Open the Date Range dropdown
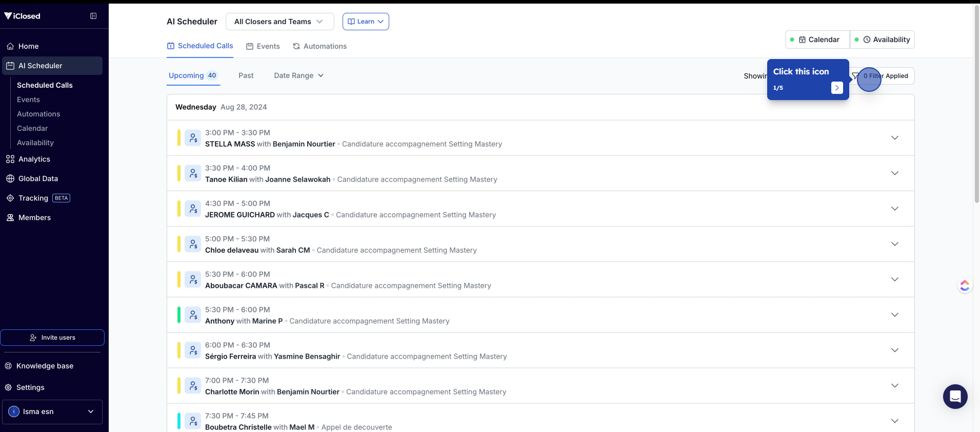980x432 pixels. tap(298, 75)
